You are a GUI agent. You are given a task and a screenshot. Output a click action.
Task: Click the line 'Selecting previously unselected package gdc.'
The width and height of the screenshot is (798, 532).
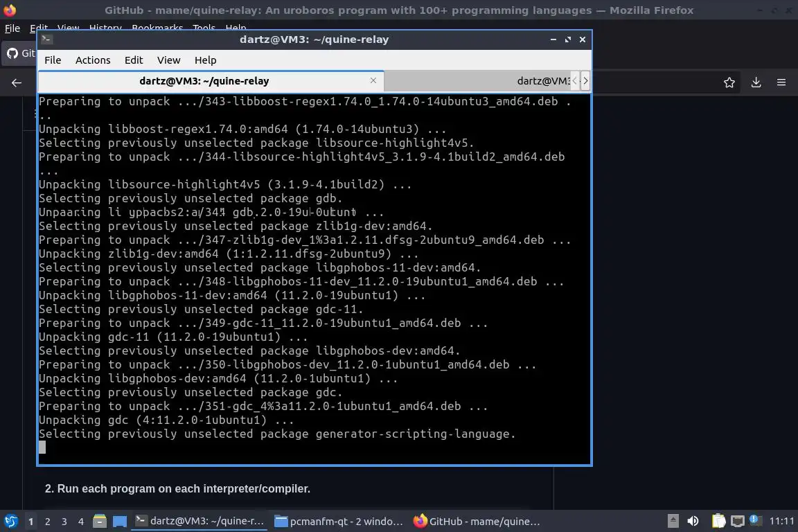(191, 393)
